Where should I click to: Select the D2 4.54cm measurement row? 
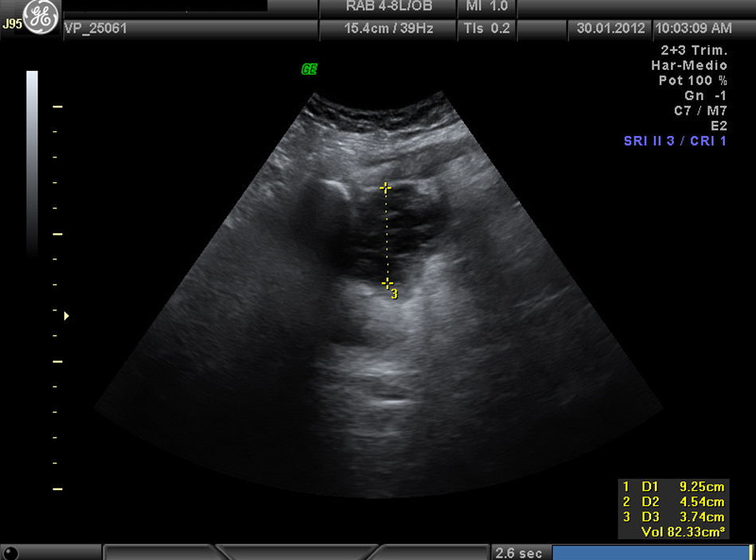click(x=673, y=502)
